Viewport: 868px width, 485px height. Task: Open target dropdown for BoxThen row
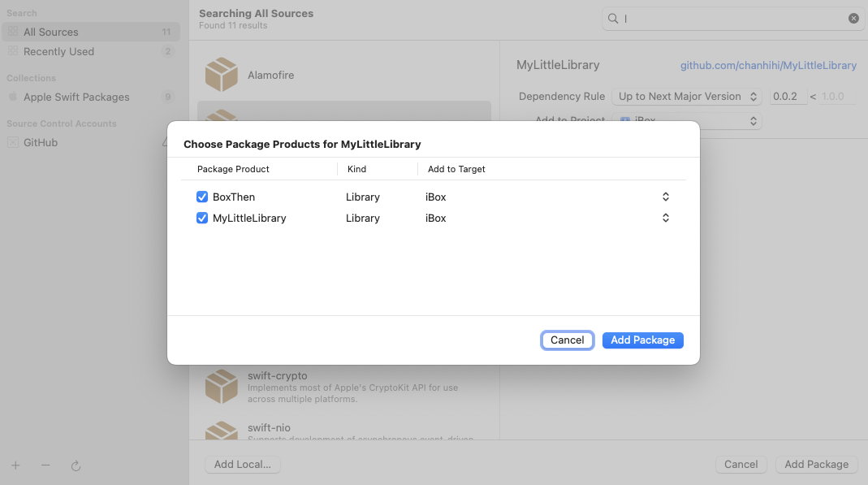point(665,197)
